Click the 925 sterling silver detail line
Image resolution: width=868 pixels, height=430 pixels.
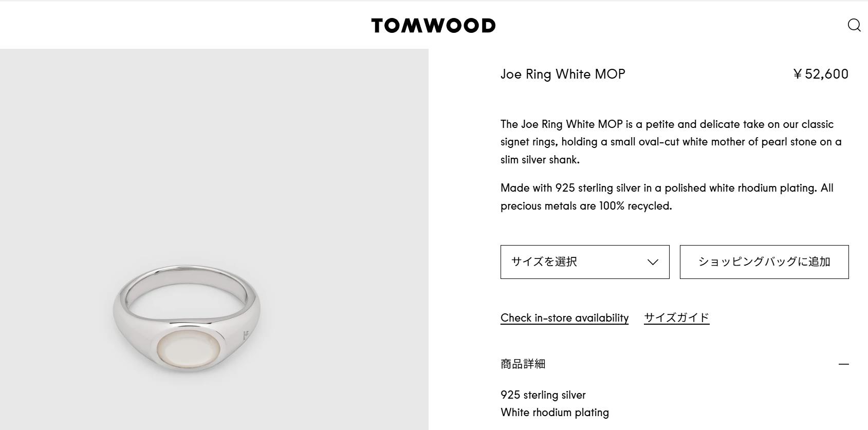point(543,395)
